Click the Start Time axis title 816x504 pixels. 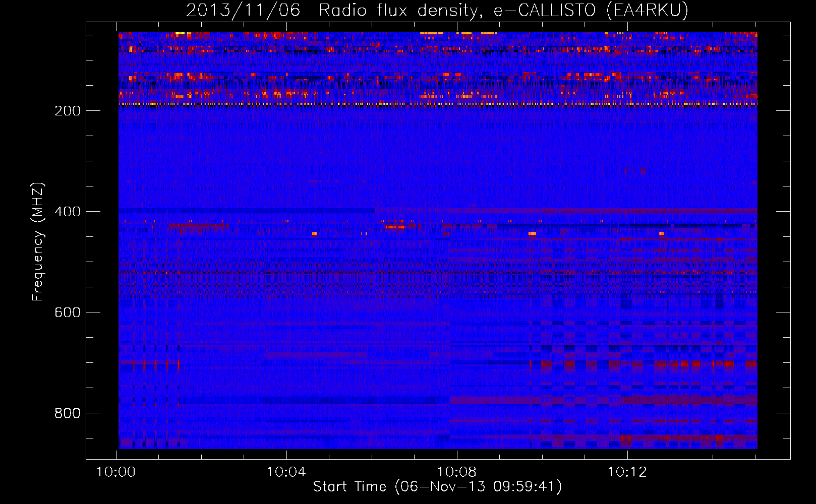point(349,487)
